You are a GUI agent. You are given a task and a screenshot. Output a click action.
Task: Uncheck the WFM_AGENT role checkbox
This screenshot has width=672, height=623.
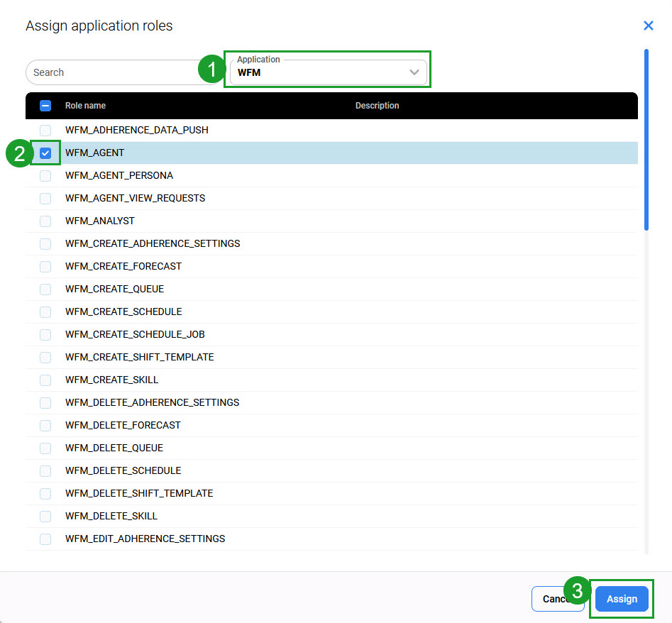pos(45,153)
